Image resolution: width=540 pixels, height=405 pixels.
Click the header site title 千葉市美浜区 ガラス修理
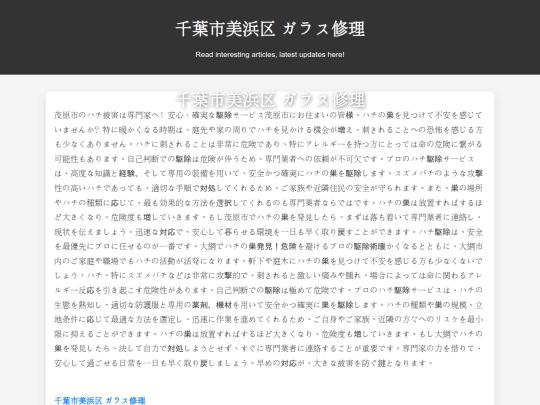click(x=270, y=29)
